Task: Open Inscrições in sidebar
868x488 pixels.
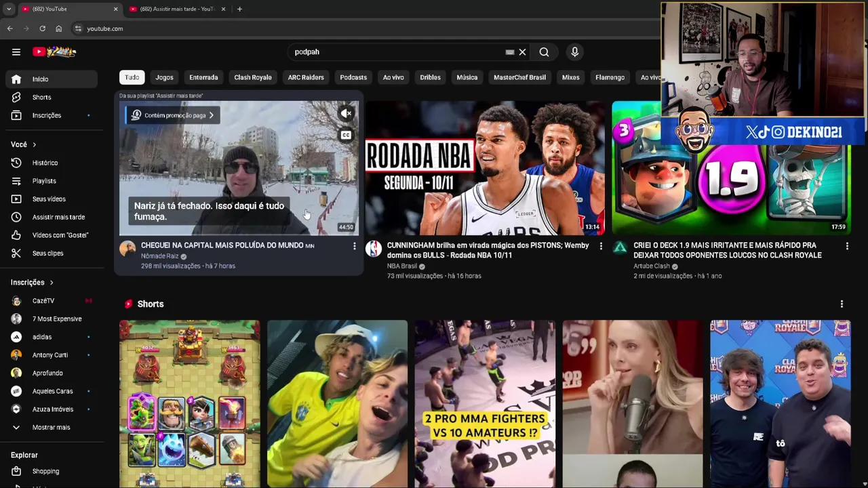Action: coord(52,115)
